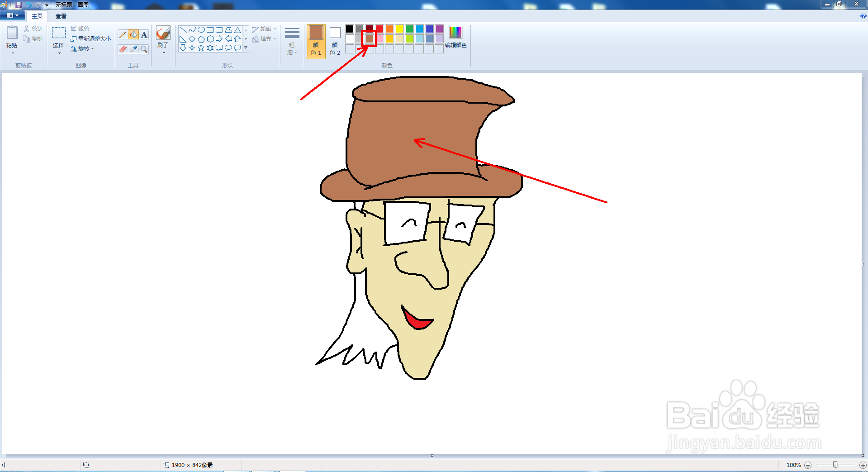Open the Size (粗细) line thickness dropdown
Image resolution: width=868 pixels, height=472 pixels.
292,41
